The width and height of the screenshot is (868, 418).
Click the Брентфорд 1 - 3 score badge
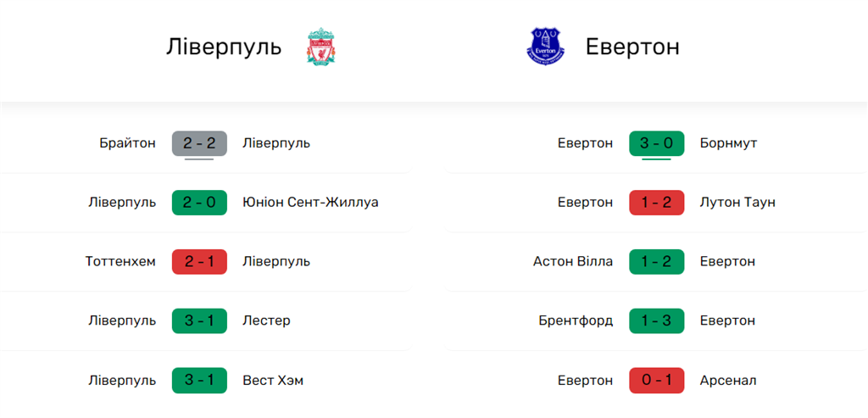[x=656, y=321]
